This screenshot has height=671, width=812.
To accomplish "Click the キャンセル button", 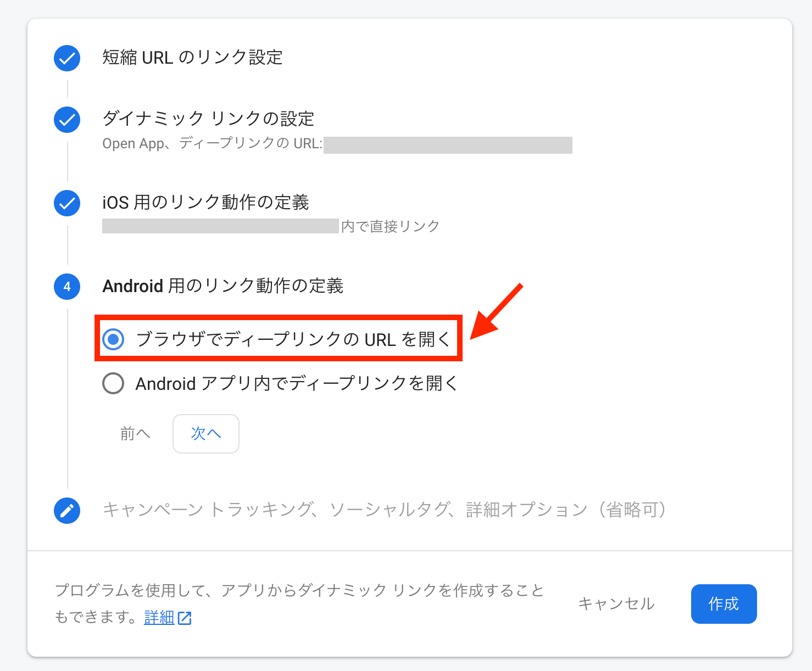I will [616, 604].
